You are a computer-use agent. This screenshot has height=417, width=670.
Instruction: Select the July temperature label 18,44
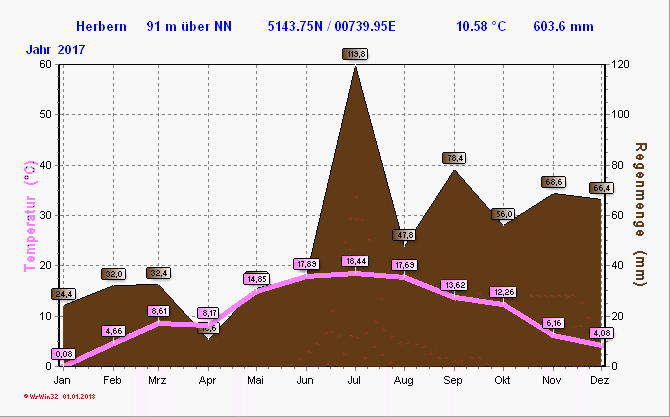pos(356,261)
